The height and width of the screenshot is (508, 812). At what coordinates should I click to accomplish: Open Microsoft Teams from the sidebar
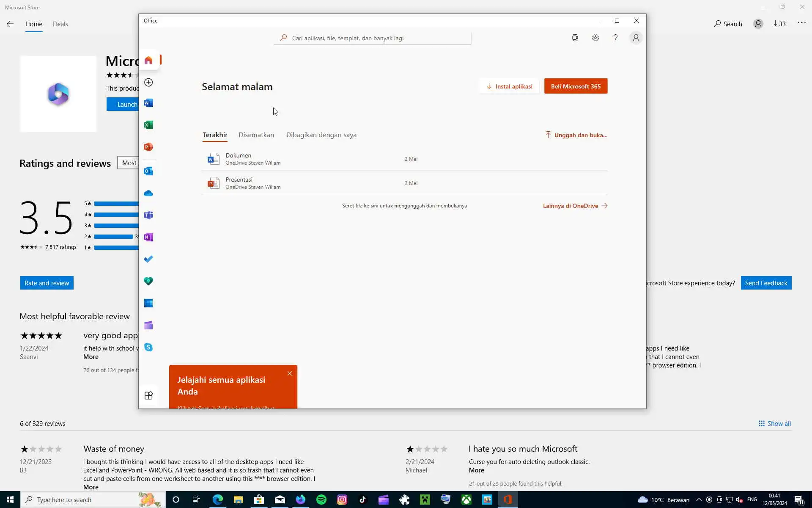148,215
